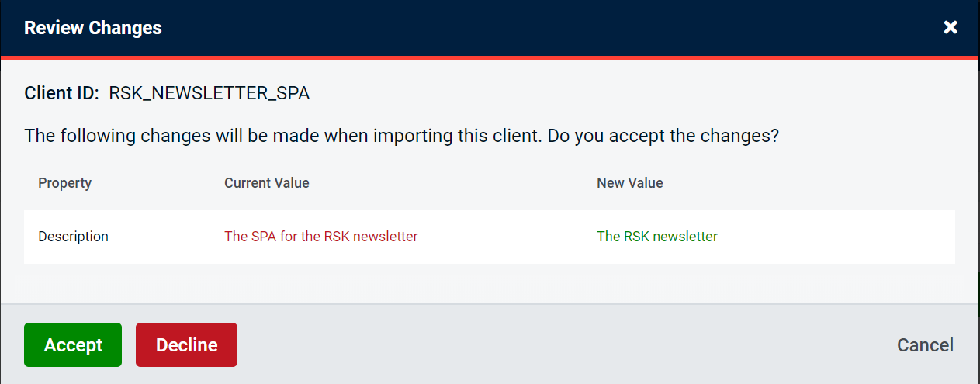
Task: Click empty footer space between Decline and Cancel
Action: [x=559, y=344]
